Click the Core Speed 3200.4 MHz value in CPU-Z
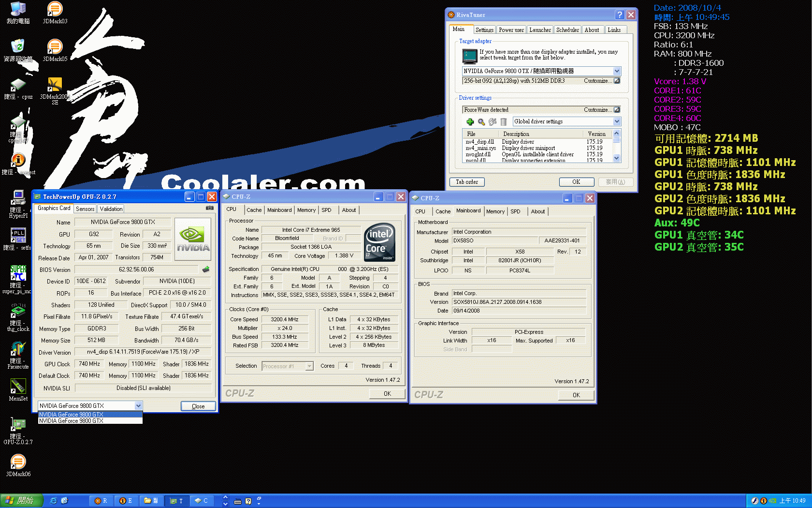The image size is (812, 508). [x=285, y=319]
